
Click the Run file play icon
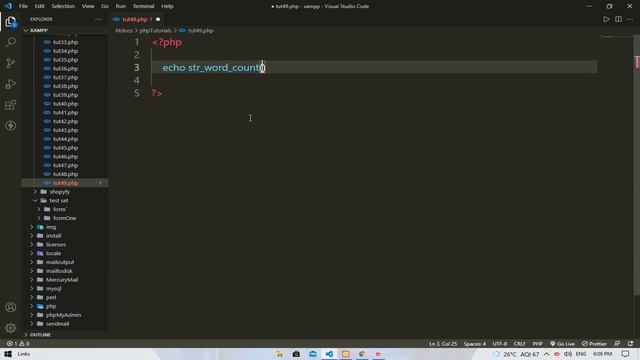606,19
